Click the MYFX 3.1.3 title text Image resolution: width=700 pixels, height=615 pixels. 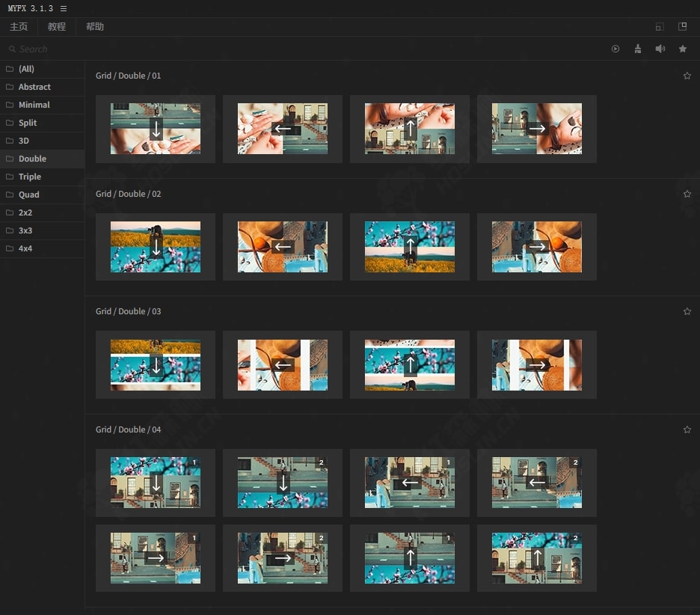click(31, 8)
